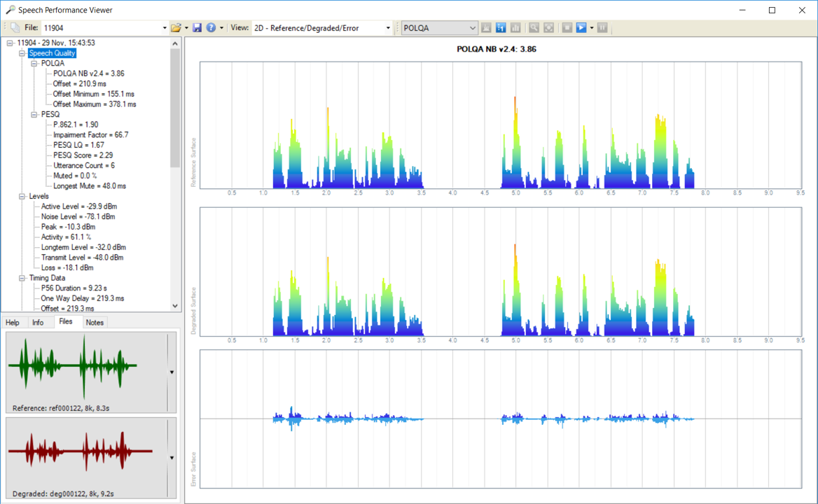This screenshot has height=504, width=818.
Task: Collapse the POLQA tree node
Action: pyautogui.click(x=34, y=63)
